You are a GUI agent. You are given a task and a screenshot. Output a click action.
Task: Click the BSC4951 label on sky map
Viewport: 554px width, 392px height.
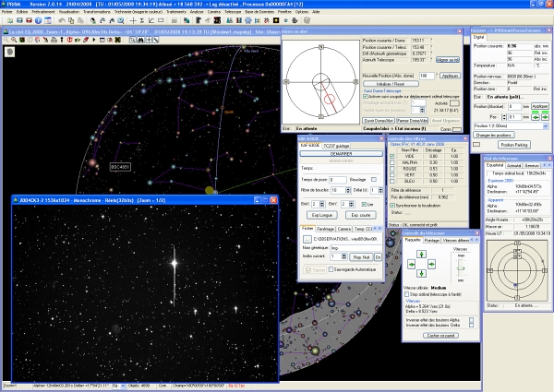click(x=120, y=167)
